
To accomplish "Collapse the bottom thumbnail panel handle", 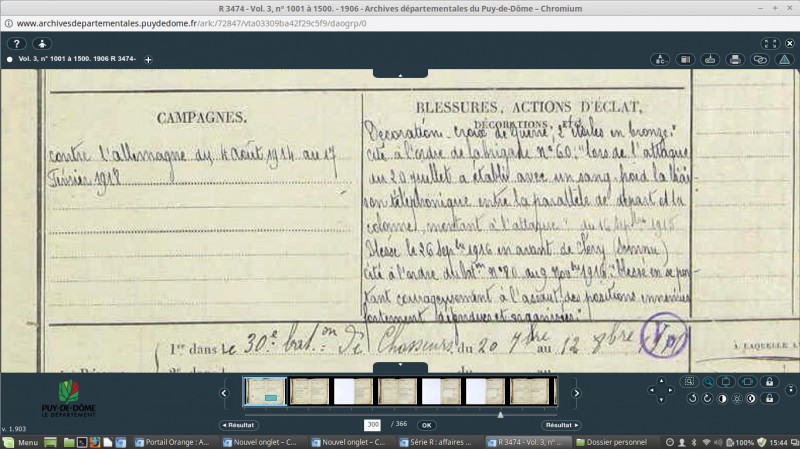I will 400,368.
